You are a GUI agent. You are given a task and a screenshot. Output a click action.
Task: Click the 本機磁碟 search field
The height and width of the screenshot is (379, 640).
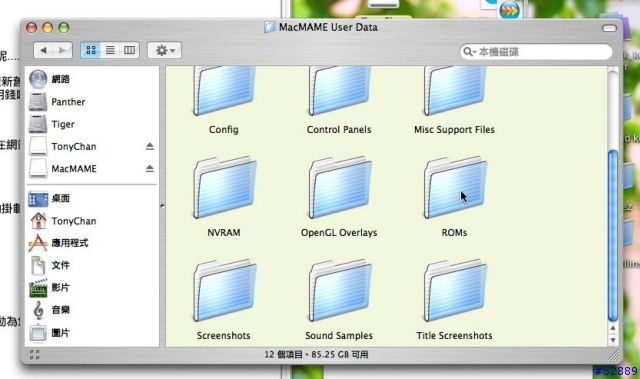pos(536,52)
